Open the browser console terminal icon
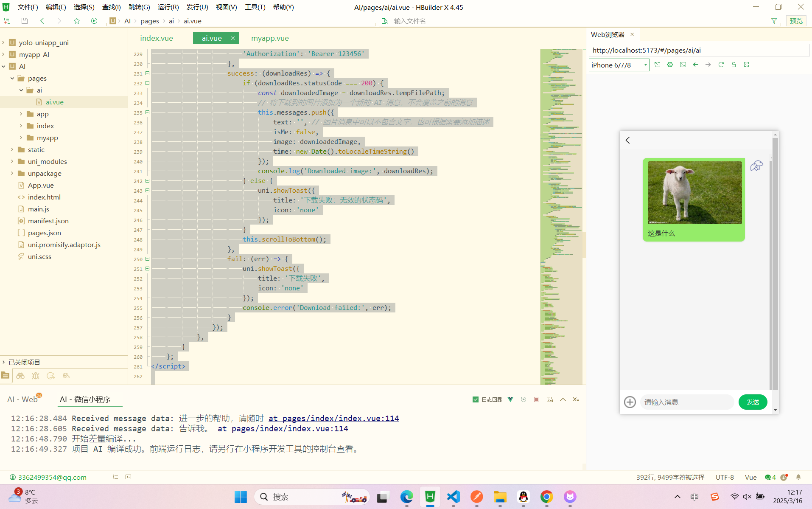812x509 pixels. (683, 65)
